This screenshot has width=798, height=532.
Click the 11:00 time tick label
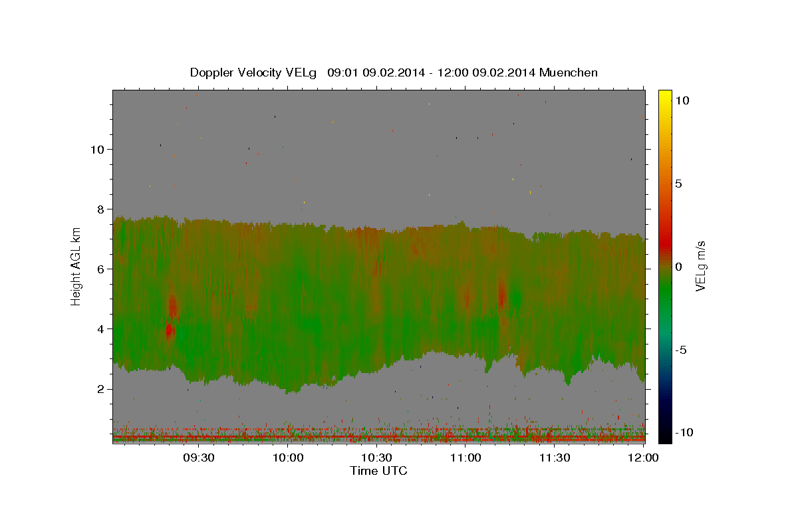click(x=465, y=458)
